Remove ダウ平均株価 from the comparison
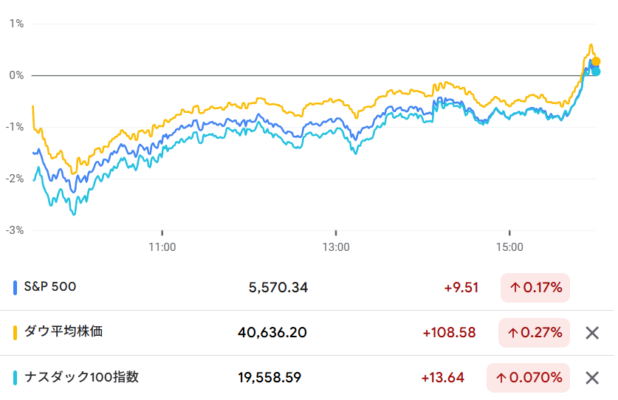 coord(592,333)
